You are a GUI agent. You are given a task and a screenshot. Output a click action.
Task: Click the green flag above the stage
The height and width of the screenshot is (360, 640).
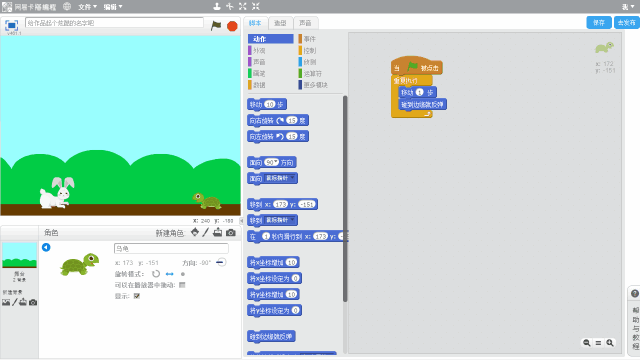216,25
